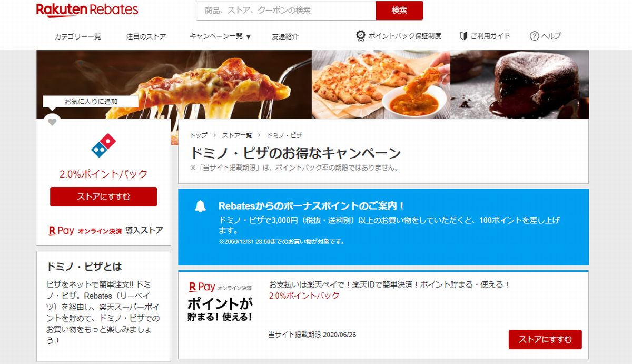Click the ご利用ガイド book icon

(463, 36)
